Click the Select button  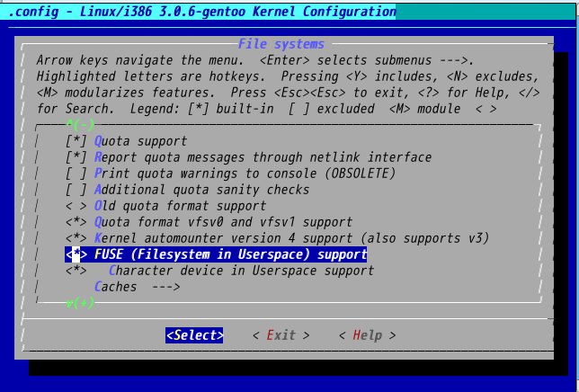click(x=194, y=335)
